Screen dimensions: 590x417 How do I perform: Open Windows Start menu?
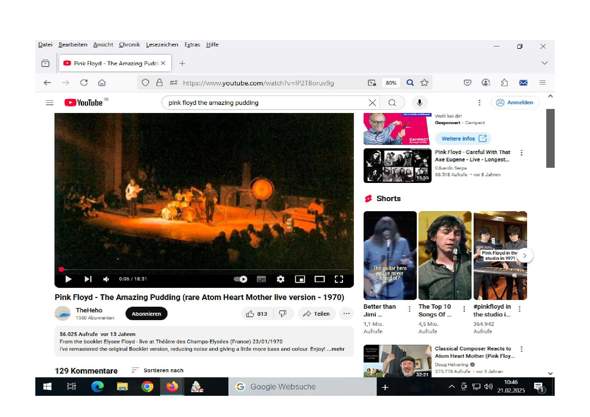pyautogui.click(x=47, y=387)
